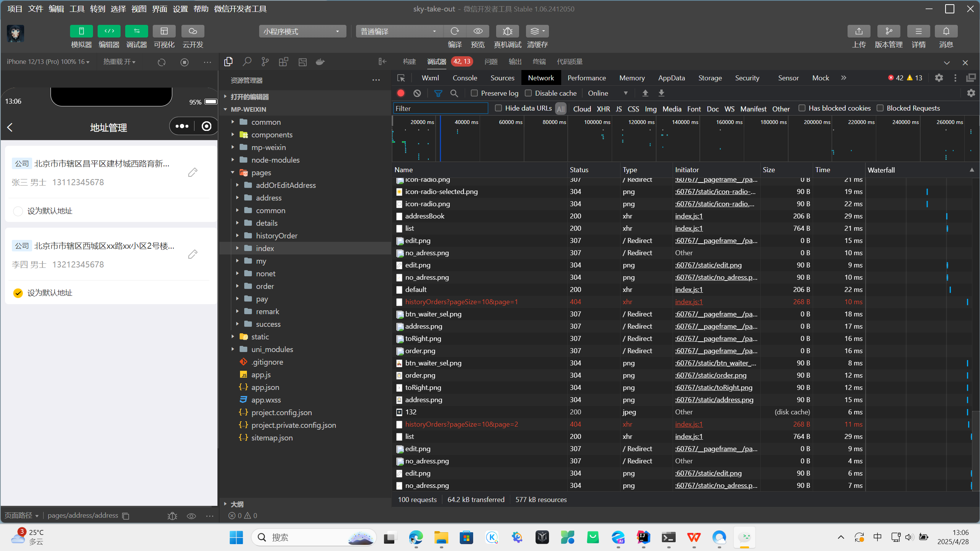
Task: Open the 小程序模式 dropdown
Action: coord(302,31)
